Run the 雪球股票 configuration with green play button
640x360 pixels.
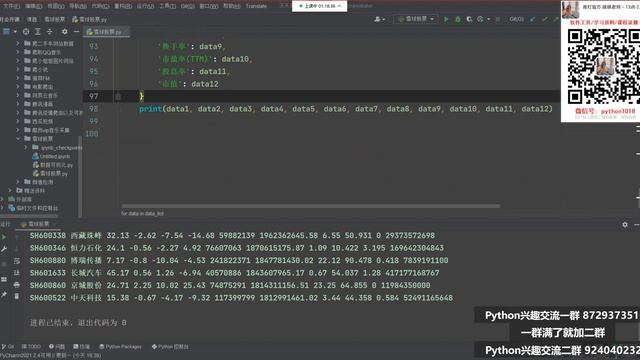click(446, 19)
